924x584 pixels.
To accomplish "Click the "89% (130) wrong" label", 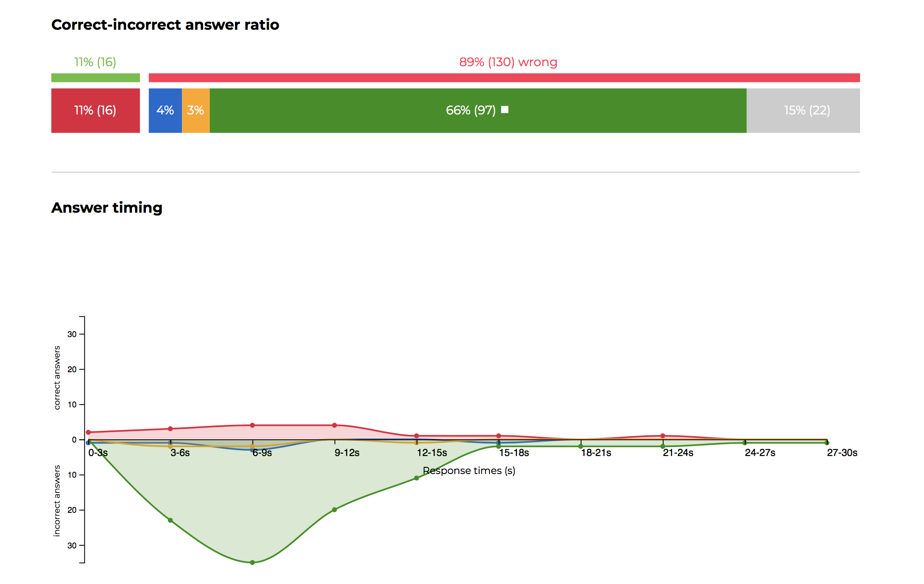I will pos(508,62).
